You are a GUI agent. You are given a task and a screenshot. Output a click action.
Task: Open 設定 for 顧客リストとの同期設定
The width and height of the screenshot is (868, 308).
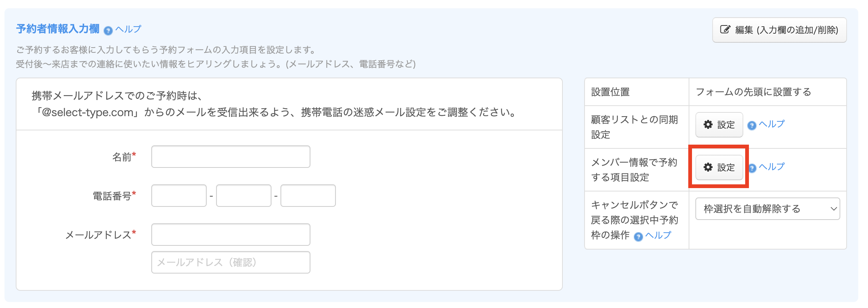(x=719, y=125)
